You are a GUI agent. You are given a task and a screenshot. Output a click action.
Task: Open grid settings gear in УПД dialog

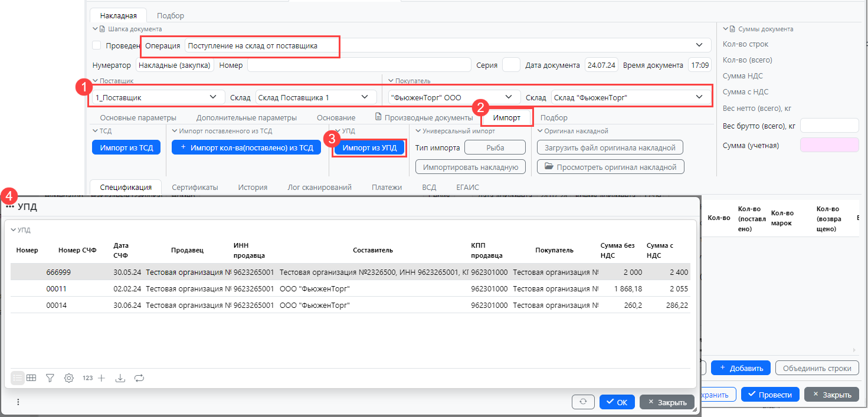click(x=69, y=378)
